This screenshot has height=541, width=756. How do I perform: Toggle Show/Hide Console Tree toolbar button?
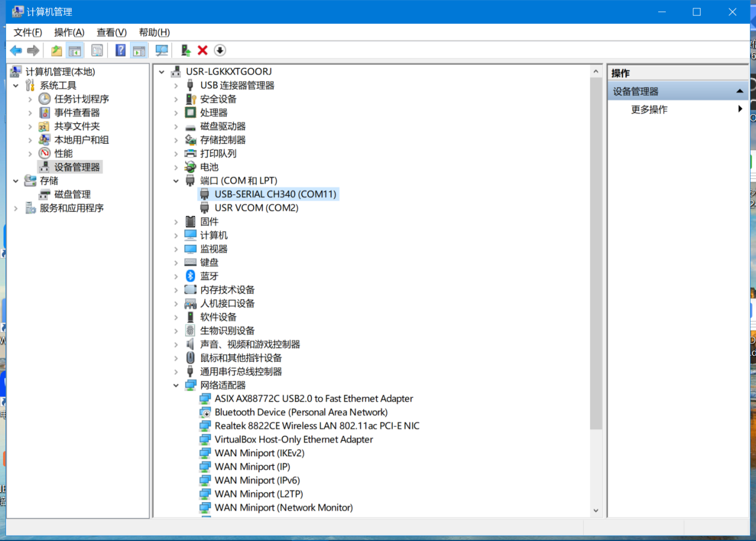pos(75,51)
